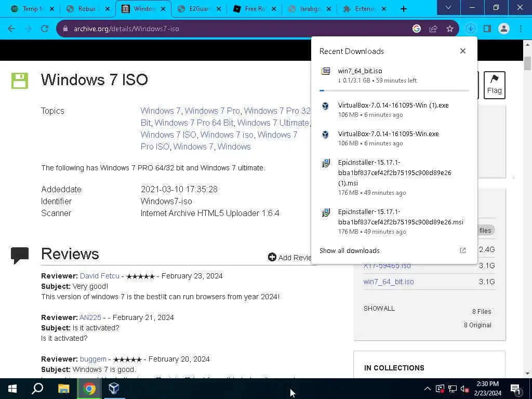The height and width of the screenshot is (399, 532).
Task: Reload the archive.org page
Action: point(45,29)
